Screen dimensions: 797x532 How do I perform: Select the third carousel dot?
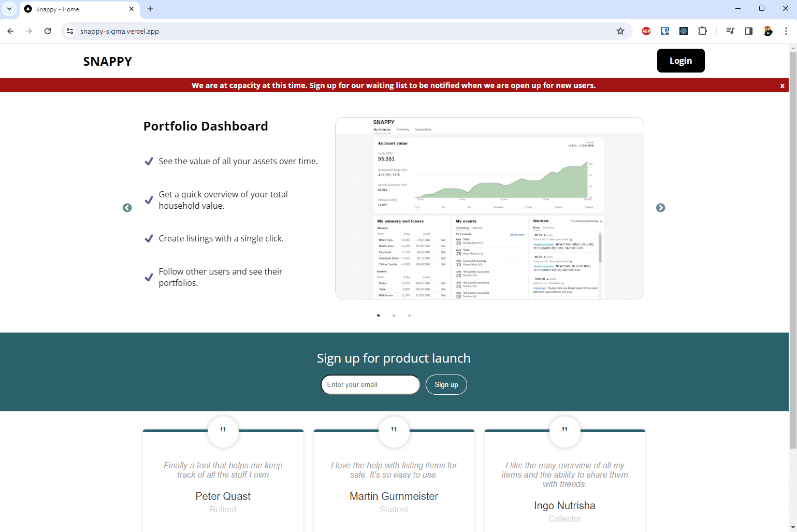410,315
